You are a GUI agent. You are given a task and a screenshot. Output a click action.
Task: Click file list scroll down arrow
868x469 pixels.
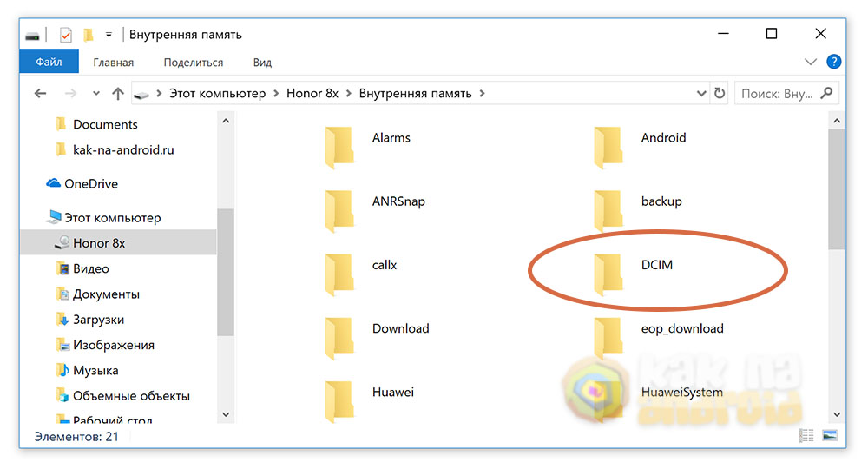837,414
